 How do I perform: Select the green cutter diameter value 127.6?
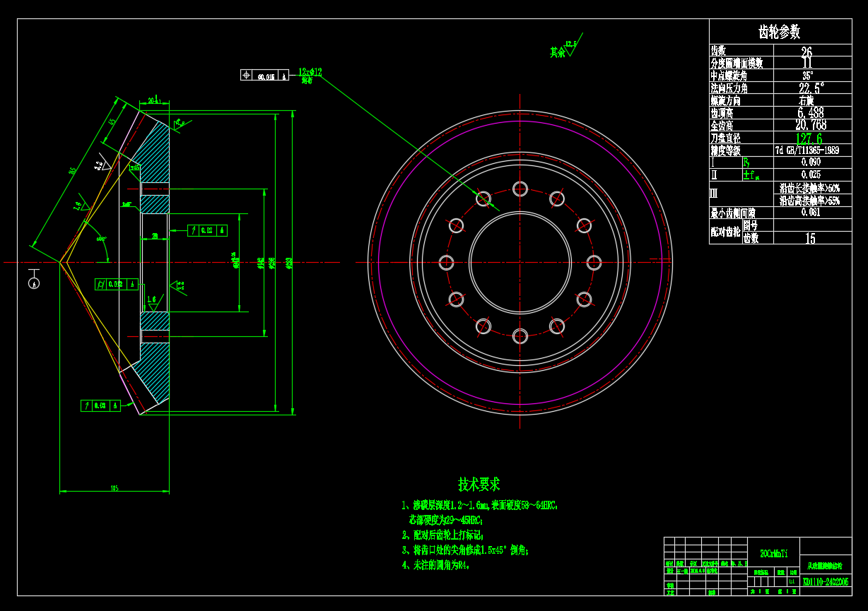810,139
